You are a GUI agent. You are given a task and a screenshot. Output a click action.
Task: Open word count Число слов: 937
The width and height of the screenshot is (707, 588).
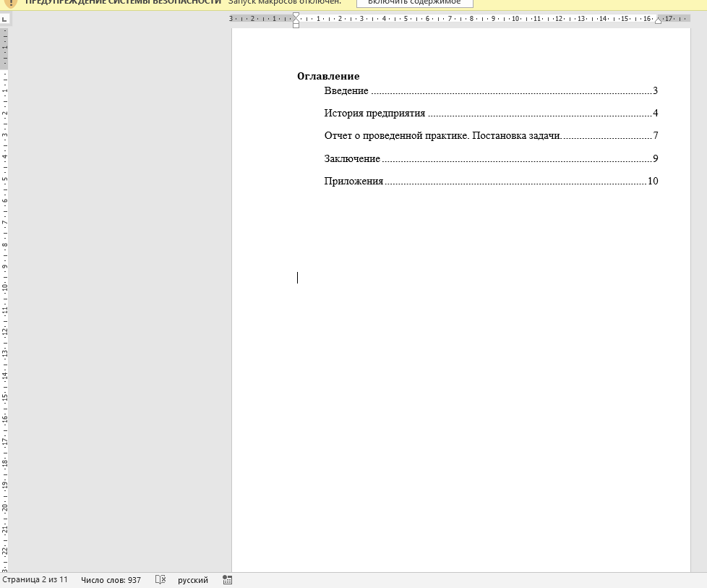coord(111,580)
